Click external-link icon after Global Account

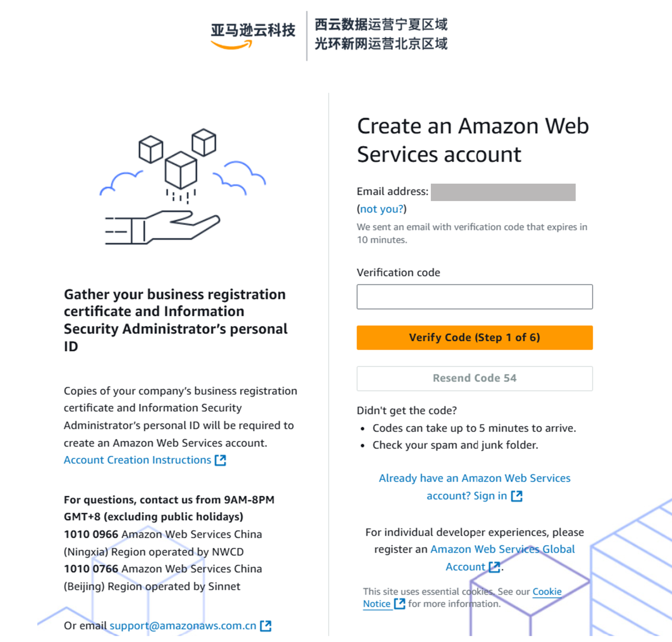[x=494, y=567]
